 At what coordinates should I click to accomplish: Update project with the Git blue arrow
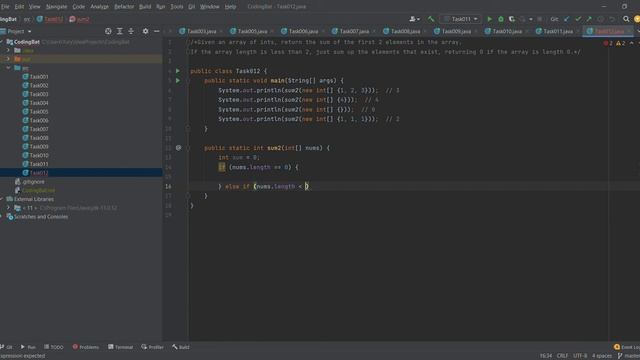(567, 19)
